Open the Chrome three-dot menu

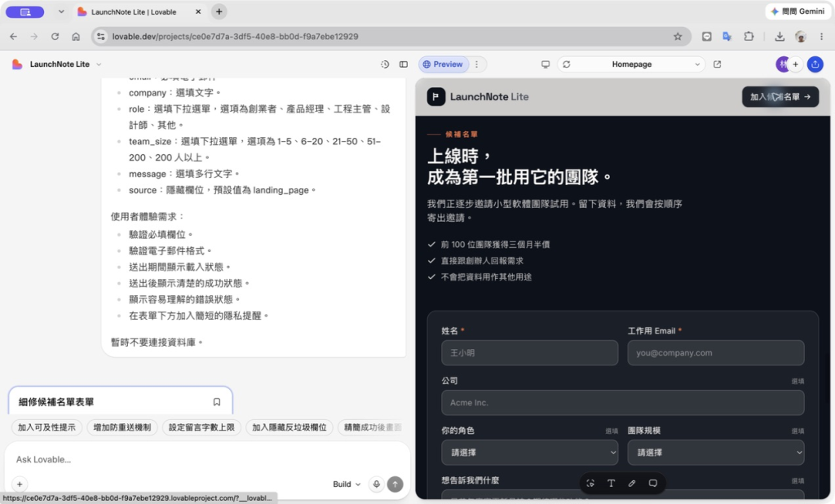coord(821,36)
